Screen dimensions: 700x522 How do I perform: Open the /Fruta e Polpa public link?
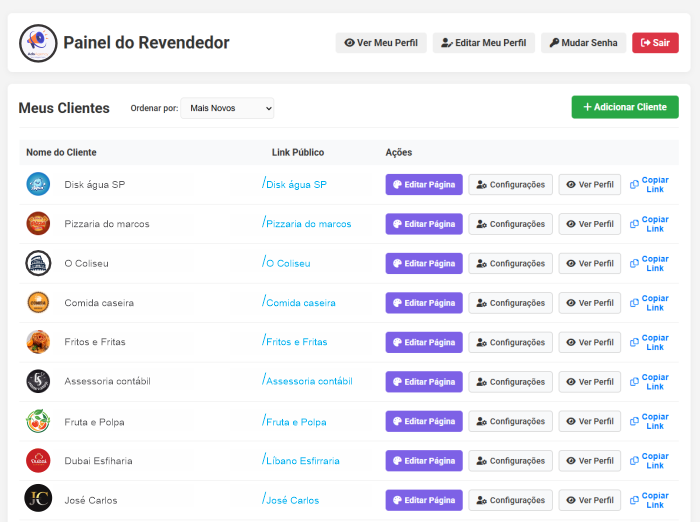tap(294, 422)
